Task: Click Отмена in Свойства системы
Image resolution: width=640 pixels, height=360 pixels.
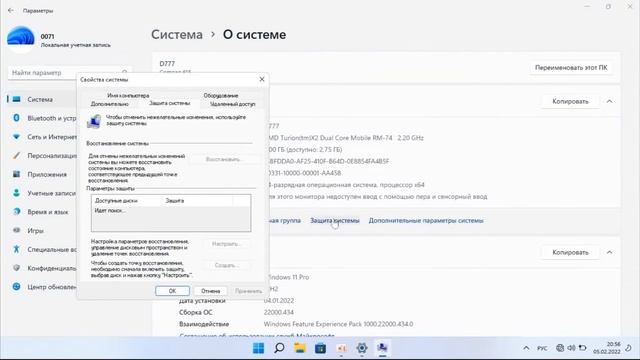Action: pyautogui.click(x=211, y=291)
